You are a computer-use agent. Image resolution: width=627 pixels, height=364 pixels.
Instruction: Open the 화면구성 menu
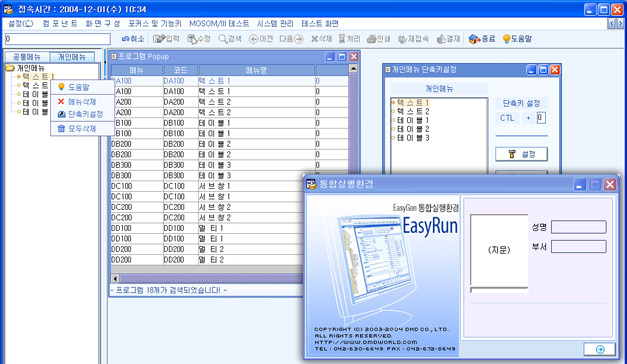[103, 24]
